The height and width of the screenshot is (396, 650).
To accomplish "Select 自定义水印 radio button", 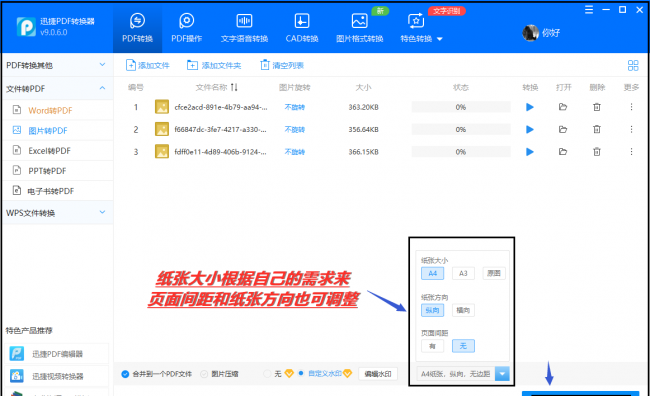I will 301,373.
